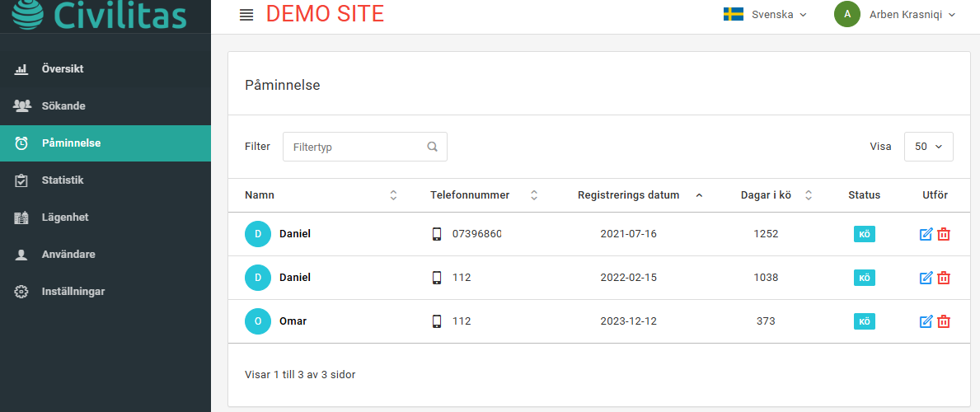Open Inställningar from the sidebar

73,292
